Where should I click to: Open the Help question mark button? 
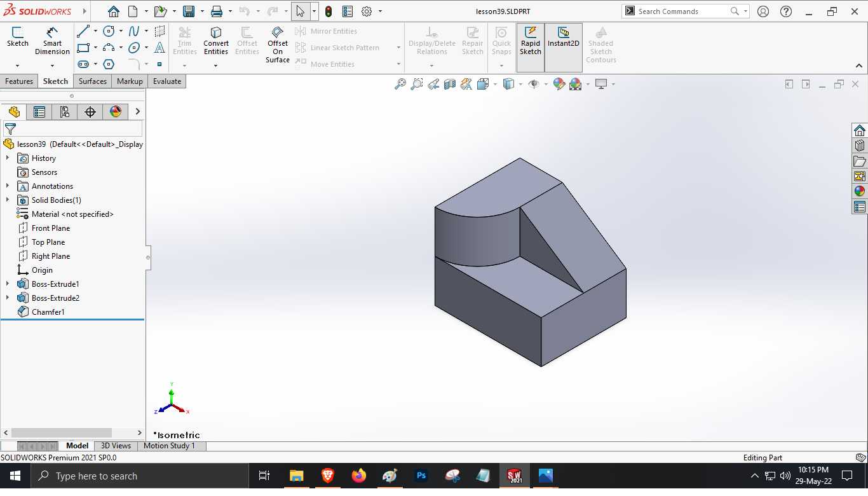coord(786,11)
